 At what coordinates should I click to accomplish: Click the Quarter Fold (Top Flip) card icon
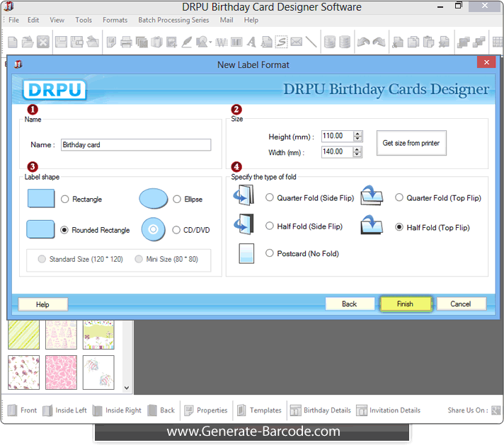pyautogui.click(x=372, y=195)
